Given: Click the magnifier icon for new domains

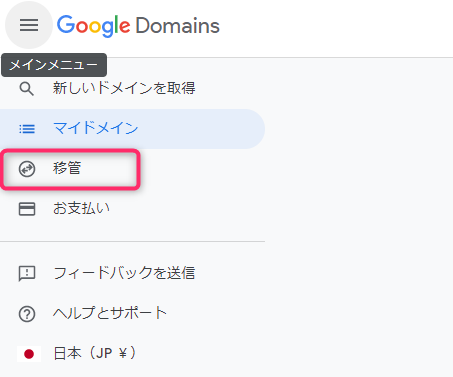Looking at the screenshot, I should click(26, 89).
